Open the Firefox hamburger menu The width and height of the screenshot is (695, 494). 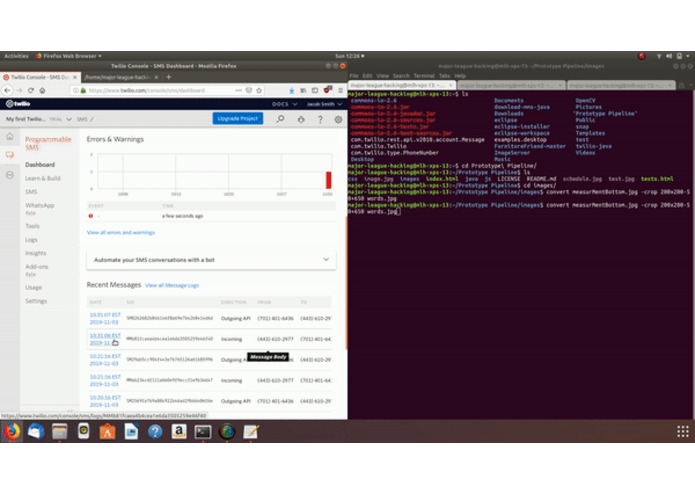coord(340,90)
